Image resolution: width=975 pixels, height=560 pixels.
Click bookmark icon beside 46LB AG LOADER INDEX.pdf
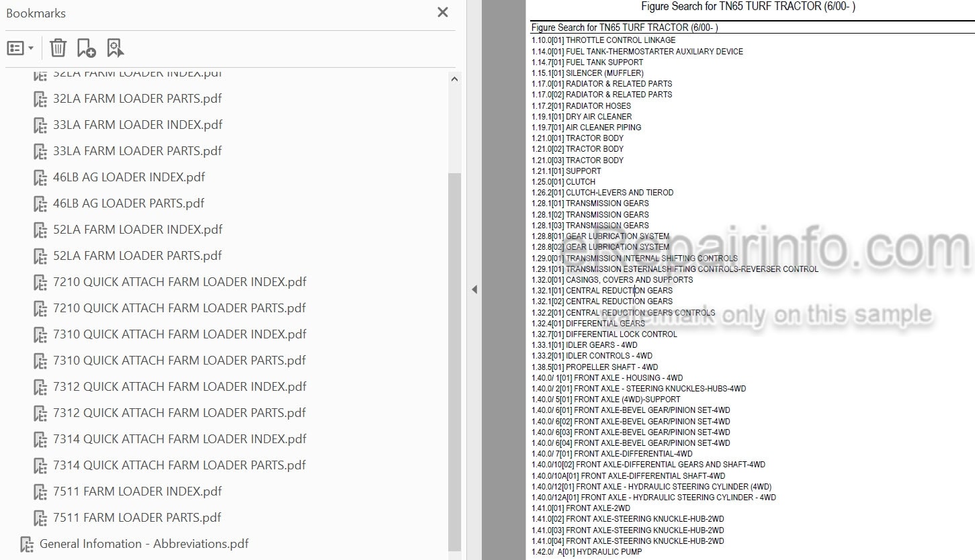pyautogui.click(x=40, y=178)
